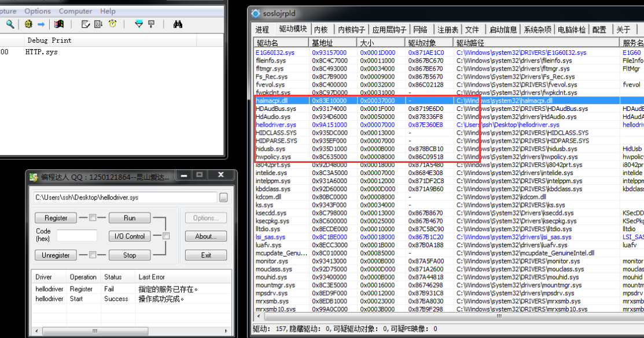
Task: Click the driver loader title bar icon
Action: coord(34,177)
